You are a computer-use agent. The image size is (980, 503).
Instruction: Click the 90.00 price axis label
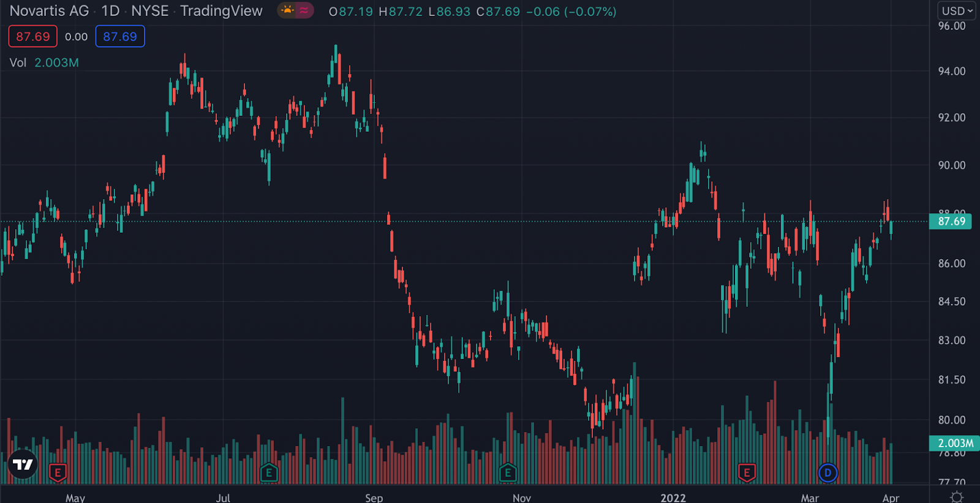pyautogui.click(x=952, y=165)
